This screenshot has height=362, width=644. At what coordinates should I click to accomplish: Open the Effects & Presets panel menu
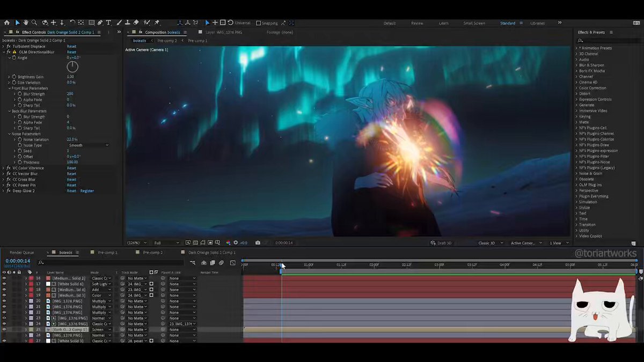pyautogui.click(x=611, y=32)
